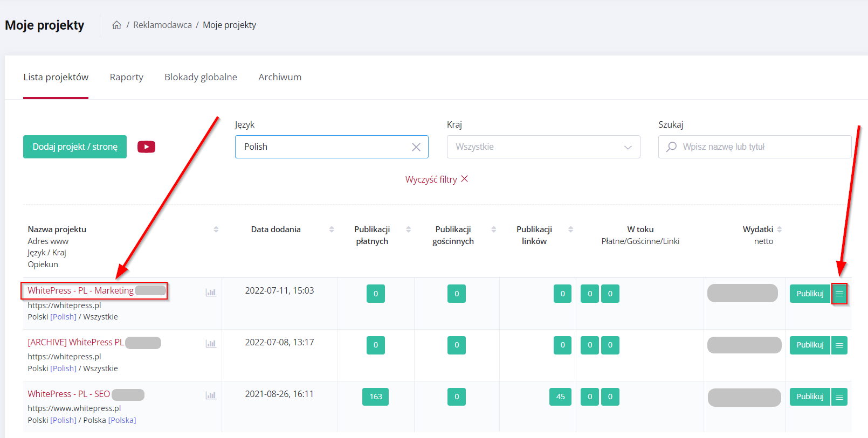
Task: Sort by Nazwa projektu column arrows
Action: pos(216,230)
